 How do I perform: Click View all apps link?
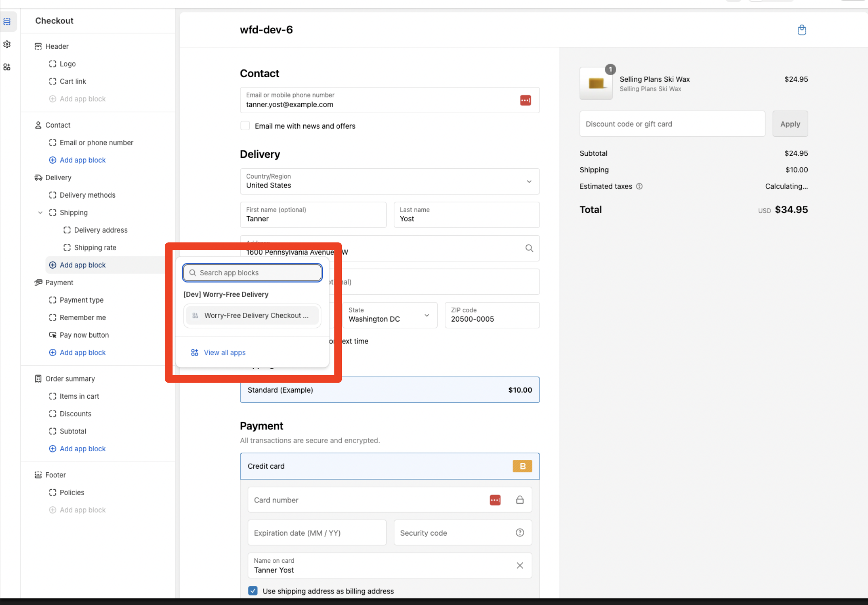click(224, 353)
